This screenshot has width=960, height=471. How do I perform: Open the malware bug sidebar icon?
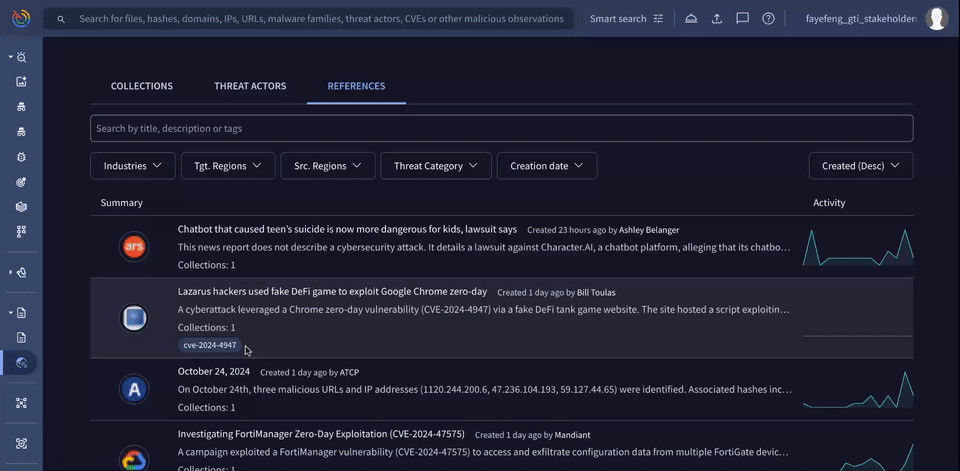[x=21, y=157]
